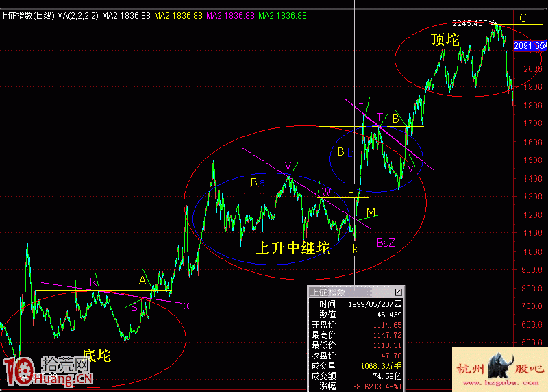This screenshot has width=548, height=392.
Task: Click the magenta T marker label
Action: pyautogui.click(x=379, y=117)
